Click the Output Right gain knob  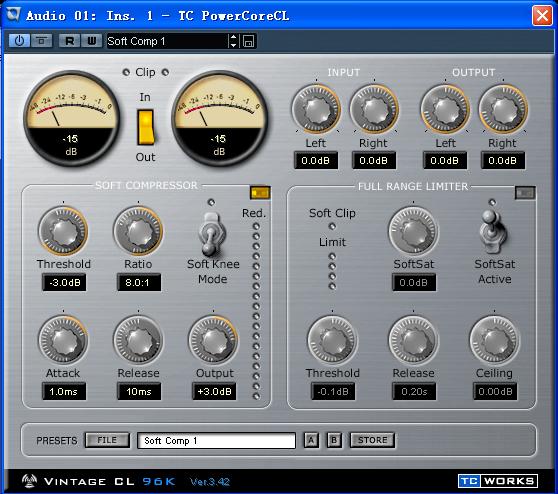coord(503,109)
